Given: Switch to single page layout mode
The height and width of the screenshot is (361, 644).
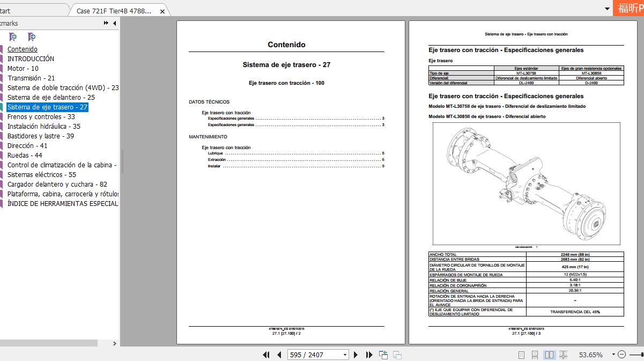Looking at the screenshot, I should (521, 354).
